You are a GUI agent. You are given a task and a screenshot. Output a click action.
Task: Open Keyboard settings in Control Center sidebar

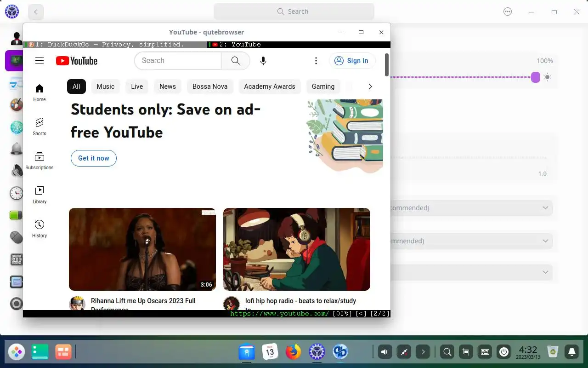(x=17, y=259)
